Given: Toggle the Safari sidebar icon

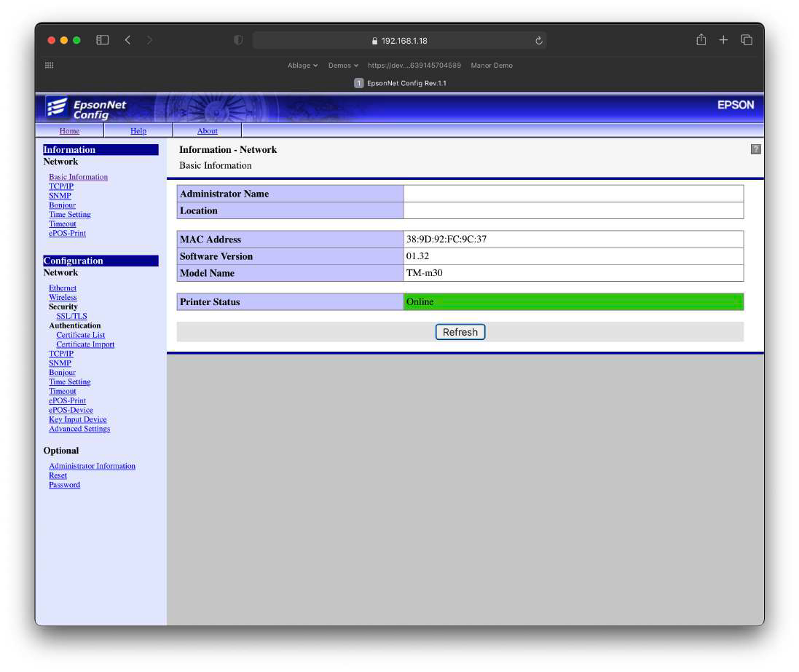Looking at the screenshot, I should tap(103, 40).
